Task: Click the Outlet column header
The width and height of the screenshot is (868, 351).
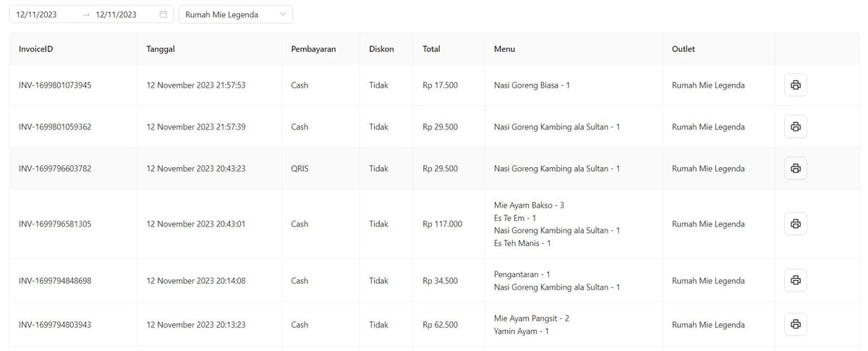Action: (684, 49)
